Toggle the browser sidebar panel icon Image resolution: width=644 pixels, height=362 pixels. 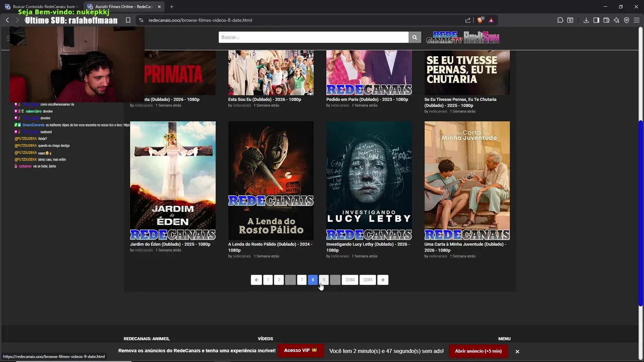pos(596,20)
